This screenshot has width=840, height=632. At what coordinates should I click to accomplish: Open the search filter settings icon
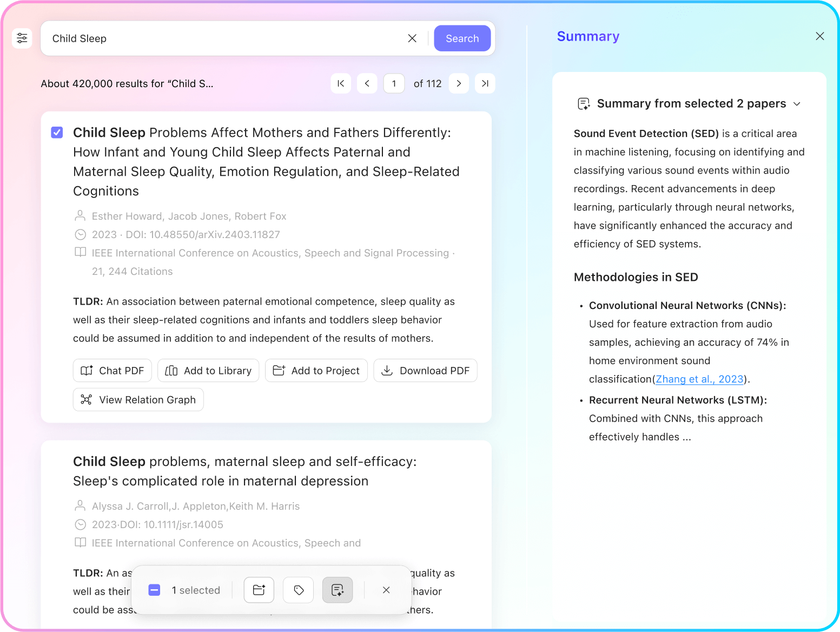pyautogui.click(x=22, y=38)
